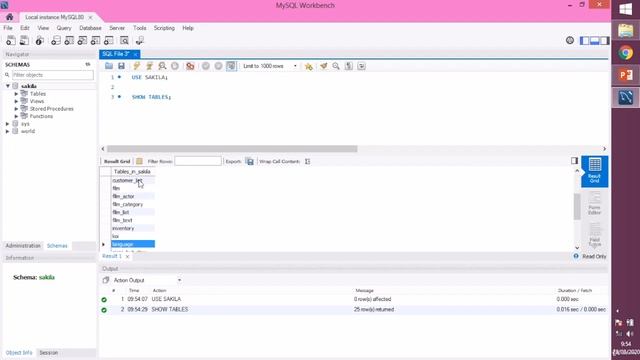640x360 pixels.
Task: Open the File menu
Action: click(x=8, y=28)
